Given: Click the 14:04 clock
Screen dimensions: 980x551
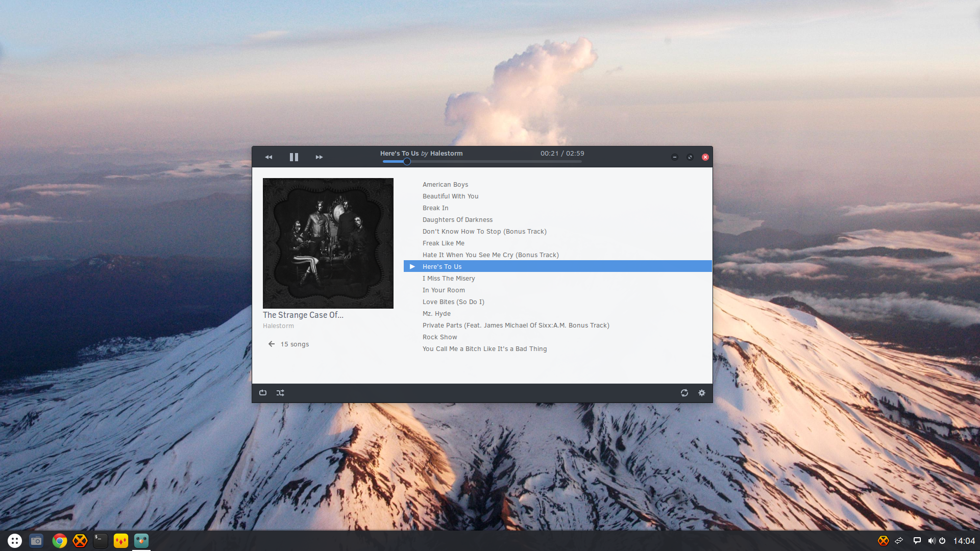Looking at the screenshot, I should tap(964, 541).
